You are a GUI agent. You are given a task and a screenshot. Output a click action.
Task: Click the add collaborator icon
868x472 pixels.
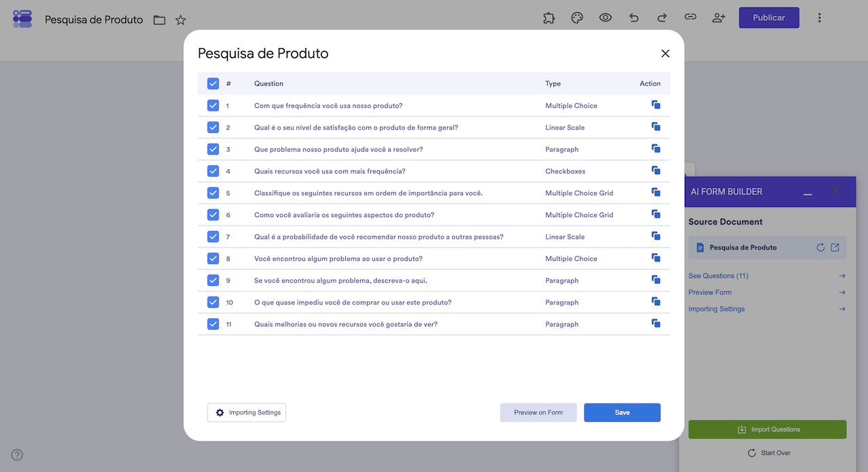(x=719, y=18)
